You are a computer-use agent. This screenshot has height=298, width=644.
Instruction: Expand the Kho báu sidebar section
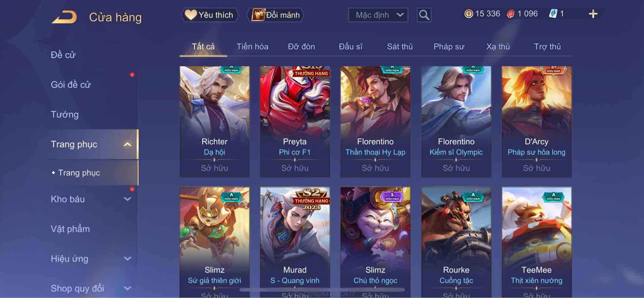(128, 199)
